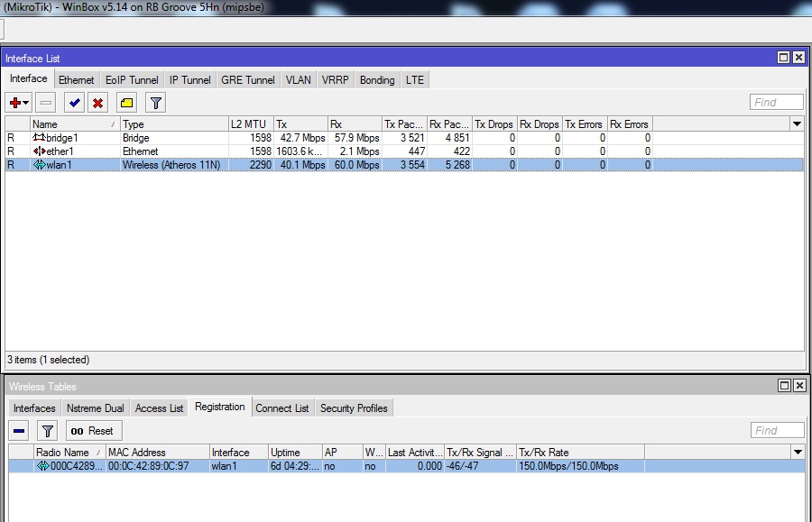Switch to the EoIP Tunnel tab

point(132,80)
